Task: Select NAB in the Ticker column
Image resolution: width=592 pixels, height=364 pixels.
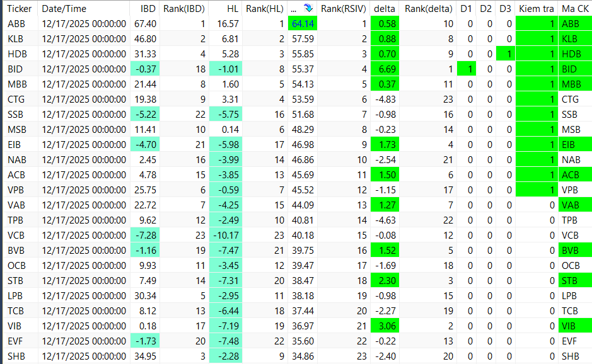Action: pyautogui.click(x=17, y=159)
